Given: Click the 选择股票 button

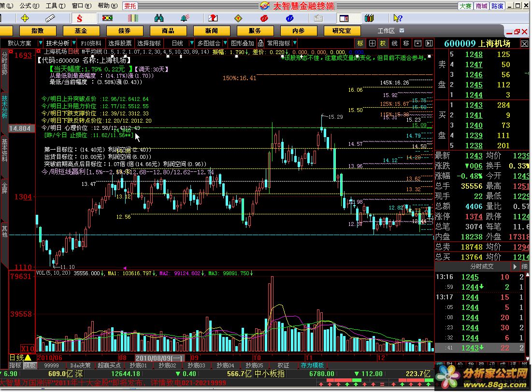Looking at the screenshot, I should [x=120, y=43].
